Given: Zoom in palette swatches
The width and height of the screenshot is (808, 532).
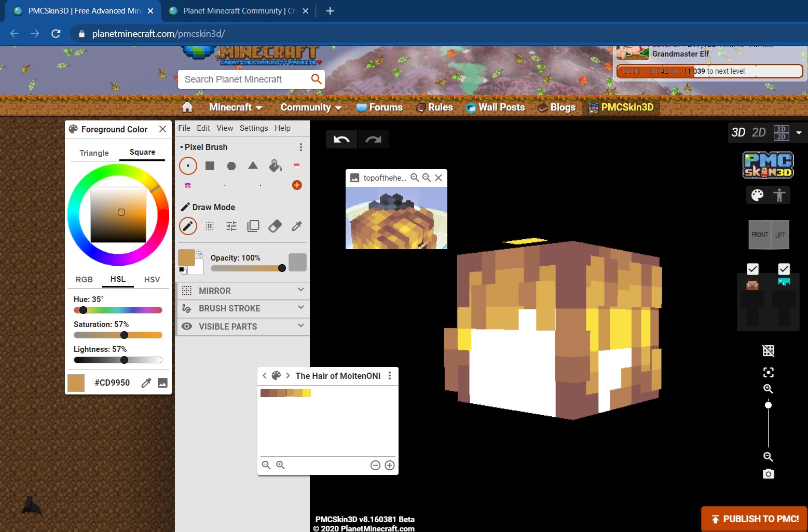Looking at the screenshot, I should click(281, 465).
